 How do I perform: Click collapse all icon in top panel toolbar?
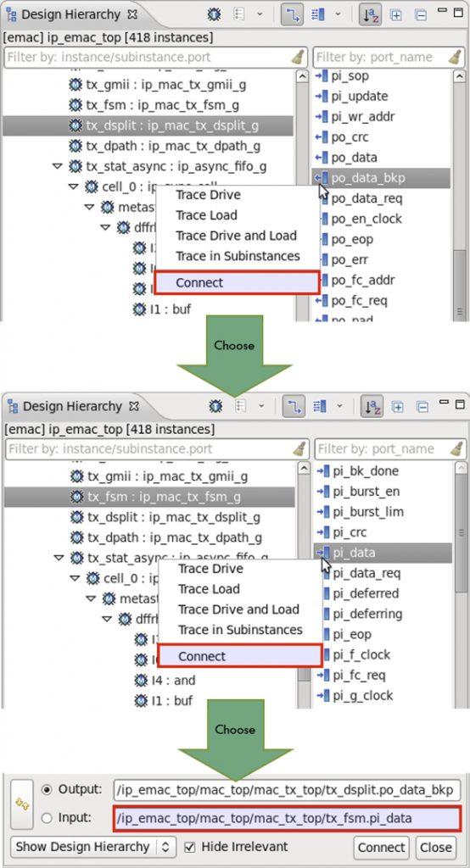(422, 15)
